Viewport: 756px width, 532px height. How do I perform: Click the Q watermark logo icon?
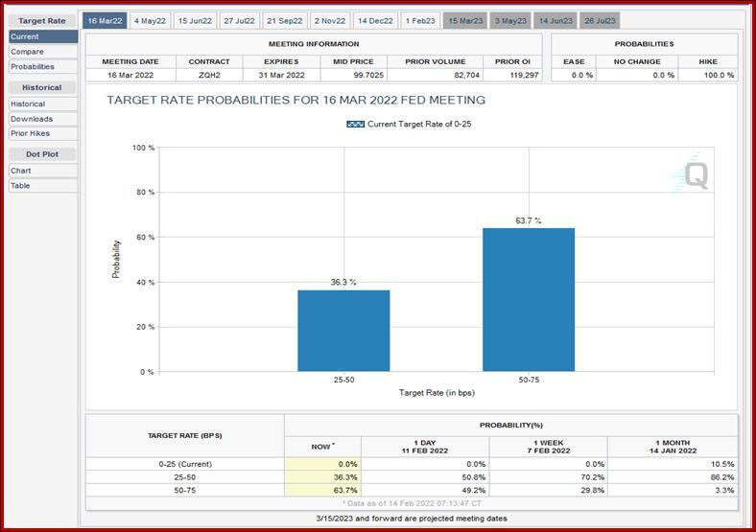pos(692,174)
